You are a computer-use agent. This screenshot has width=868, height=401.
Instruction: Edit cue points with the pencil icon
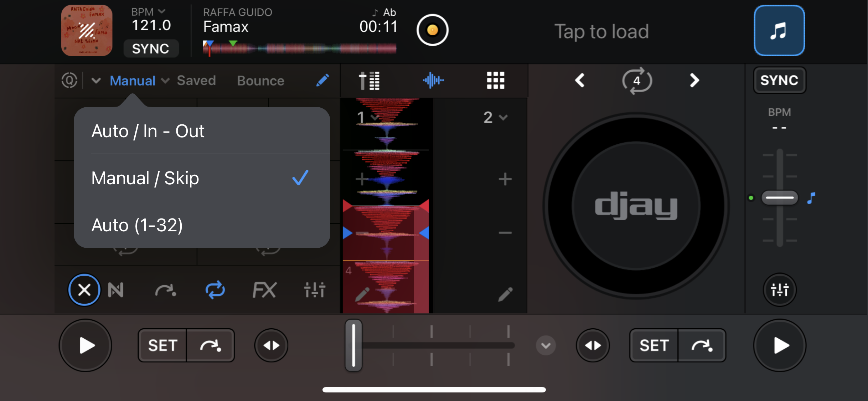tap(322, 81)
